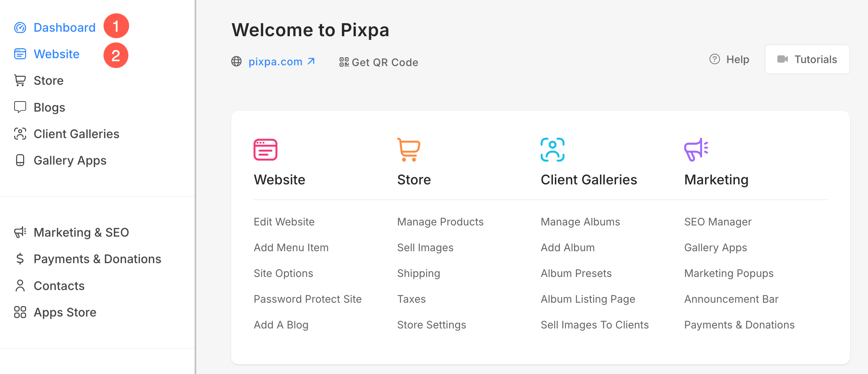The height and width of the screenshot is (374, 868).
Task: Click the Apps Store grid icon
Action: 20,312
